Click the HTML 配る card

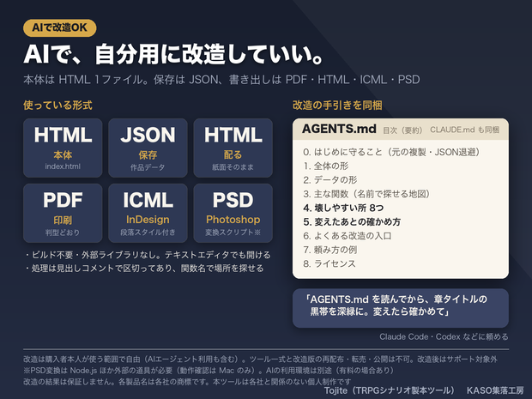click(233, 148)
